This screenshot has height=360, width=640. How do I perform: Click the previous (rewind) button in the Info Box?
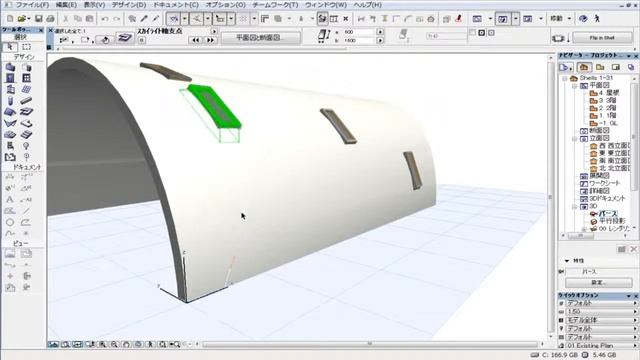196,40
